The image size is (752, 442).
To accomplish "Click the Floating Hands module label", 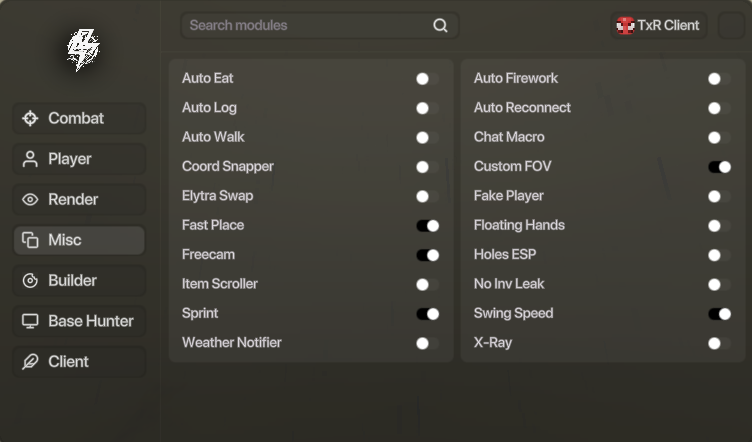I will pyautogui.click(x=519, y=225).
